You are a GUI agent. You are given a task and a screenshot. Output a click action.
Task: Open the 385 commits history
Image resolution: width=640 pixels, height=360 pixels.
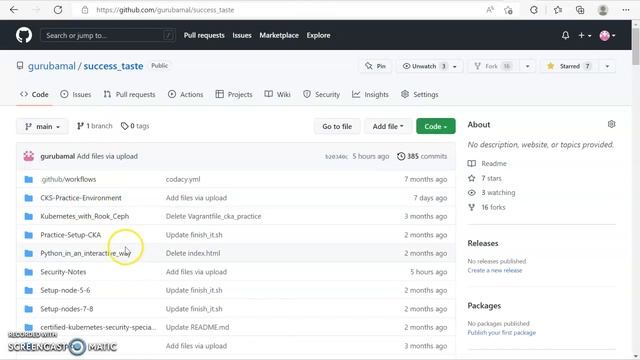click(x=422, y=156)
